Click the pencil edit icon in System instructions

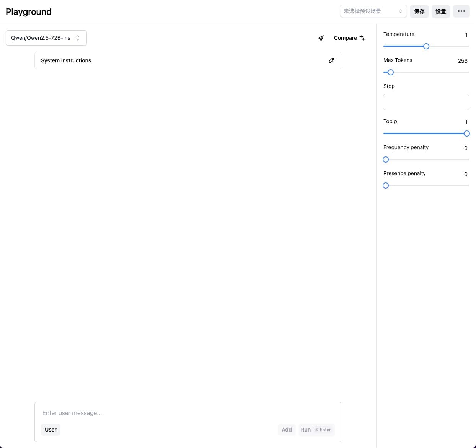331,60
